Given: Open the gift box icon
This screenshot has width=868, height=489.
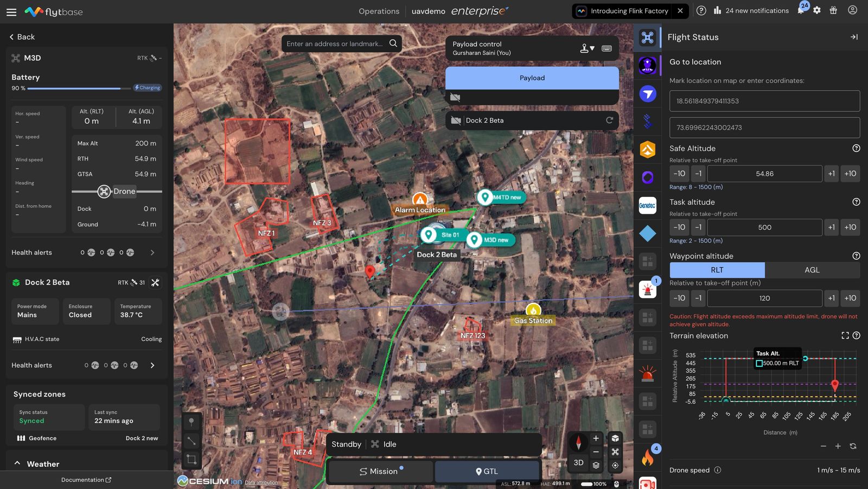Looking at the screenshot, I should [833, 11].
